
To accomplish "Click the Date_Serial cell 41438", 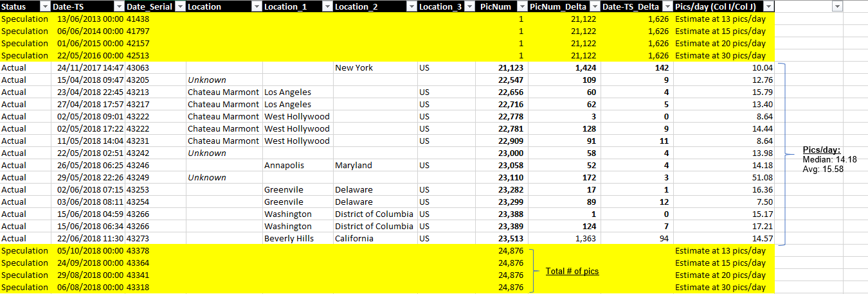I will [x=155, y=19].
